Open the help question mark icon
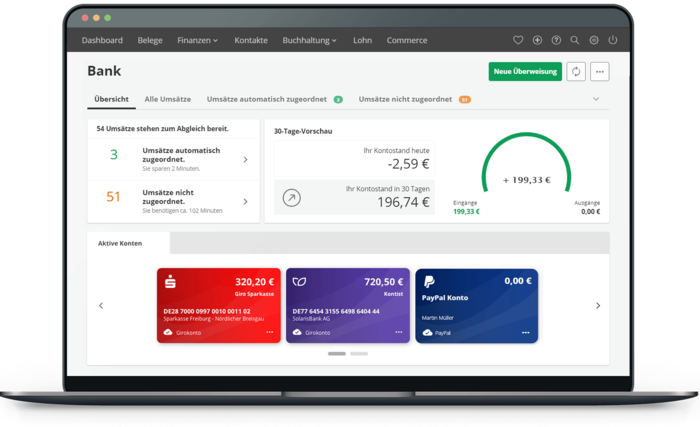This screenshot has height=427, width=700. pyautogui.click(x=556, y=40)
